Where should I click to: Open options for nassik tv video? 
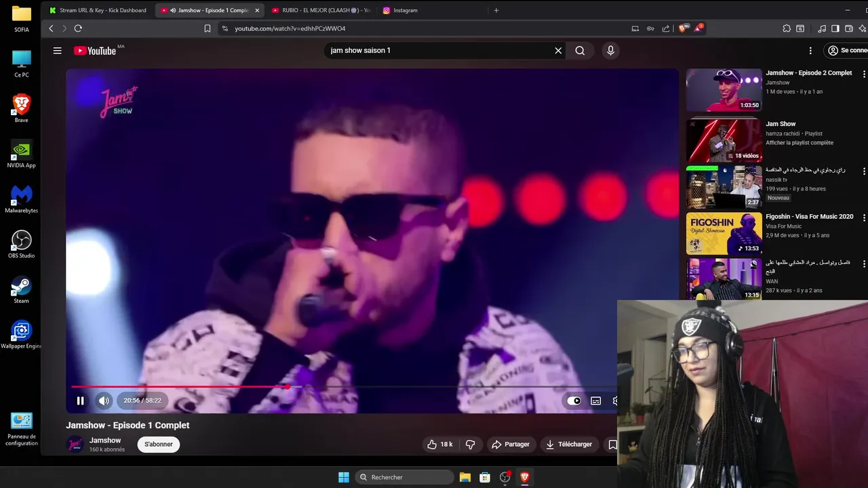click(864, 171)
